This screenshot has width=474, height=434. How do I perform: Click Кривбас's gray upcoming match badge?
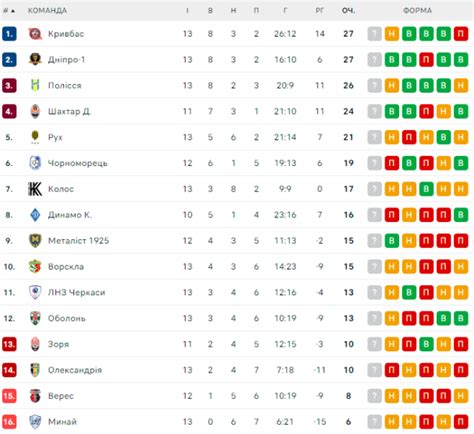coord(374,34)
